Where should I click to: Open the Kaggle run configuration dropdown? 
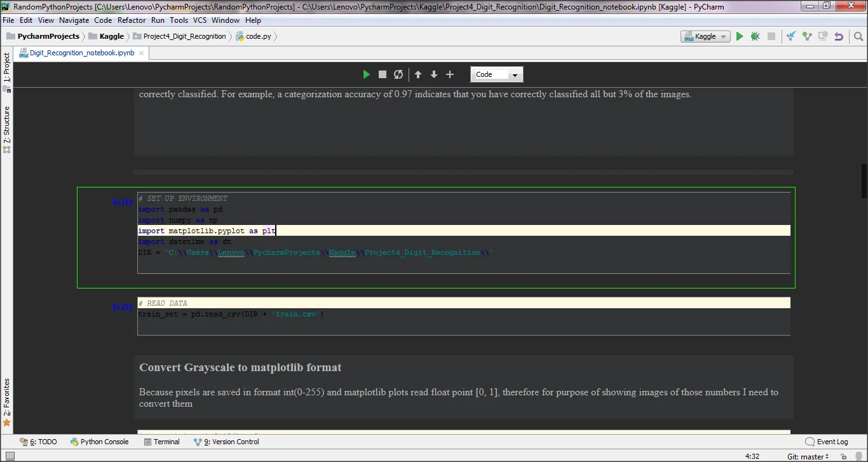(706, 36)
